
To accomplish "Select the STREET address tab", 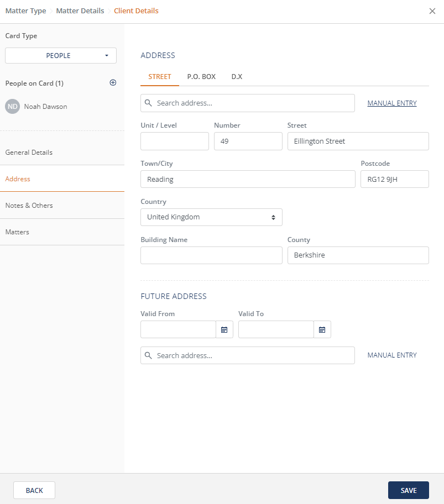I will 160,77.
